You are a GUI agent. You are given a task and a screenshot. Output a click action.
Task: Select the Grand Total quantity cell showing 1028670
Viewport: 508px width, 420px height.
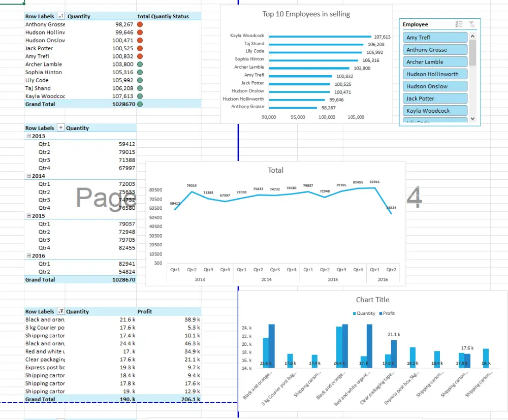tap(123, 104)
